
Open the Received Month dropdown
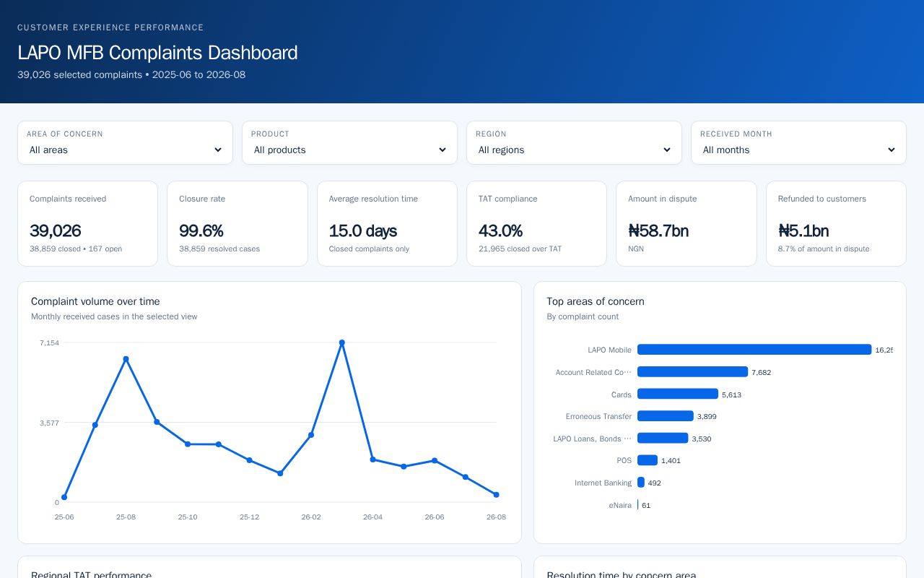[798, 150]
